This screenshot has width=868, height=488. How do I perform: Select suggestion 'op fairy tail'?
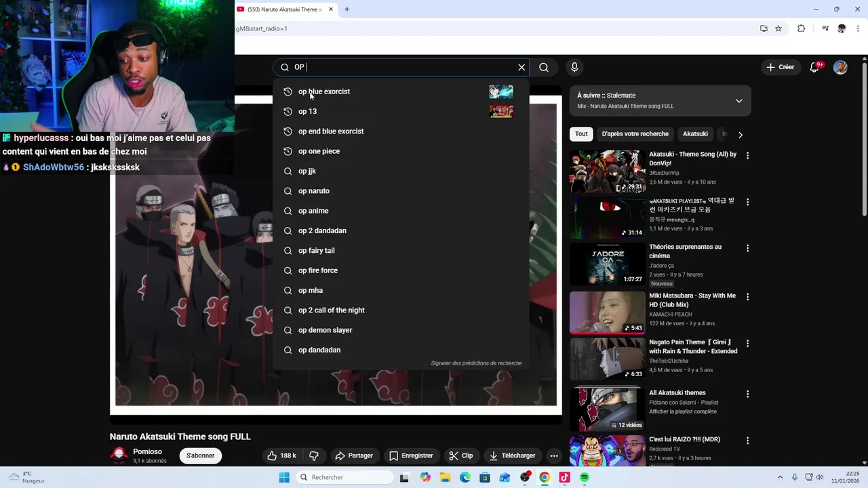[401, 251]
